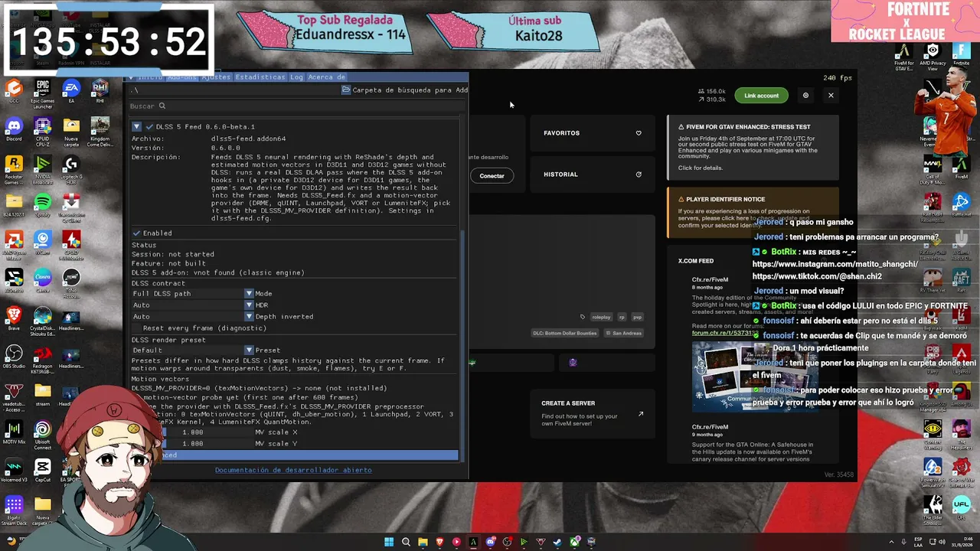Click the taskbar search icon

point(406,542)
